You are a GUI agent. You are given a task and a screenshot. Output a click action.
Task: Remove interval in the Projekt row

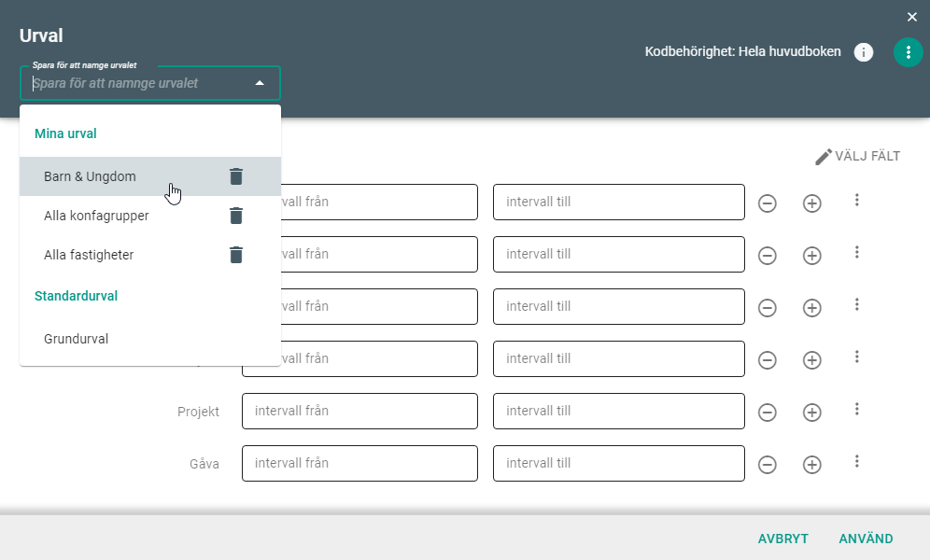coord(768,412)
